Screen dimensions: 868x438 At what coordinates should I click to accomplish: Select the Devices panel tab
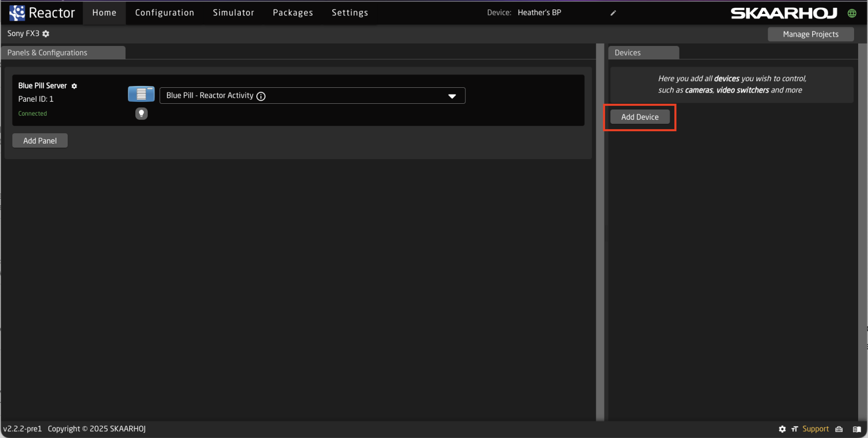tap(643, 53)
